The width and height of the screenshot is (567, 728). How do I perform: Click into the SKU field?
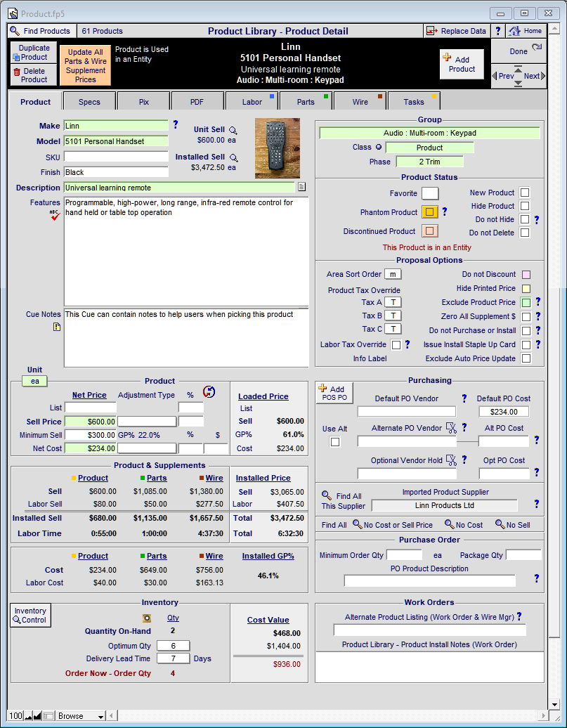116,157
